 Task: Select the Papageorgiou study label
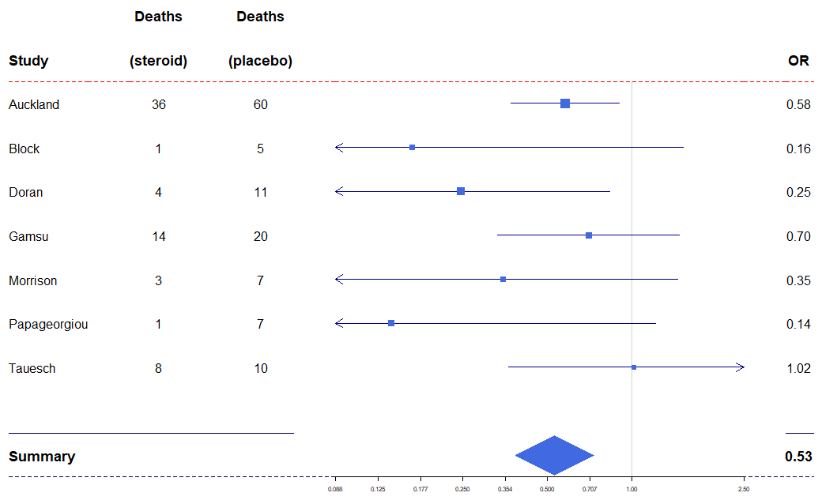click(x=48, y=324)
